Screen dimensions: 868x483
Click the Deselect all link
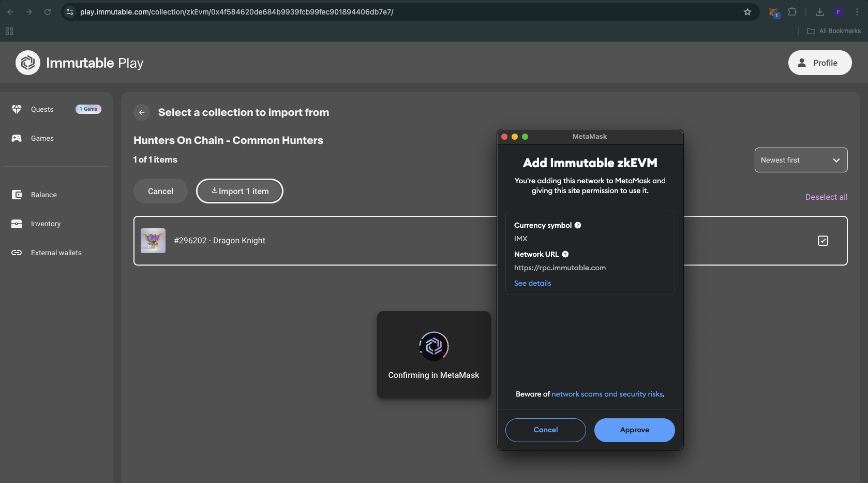coord(826,197)
